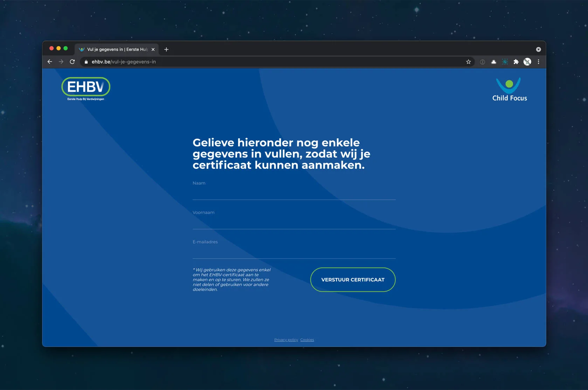Click the Naam input field
588x390 pixels.
click(x=294, y=193)
